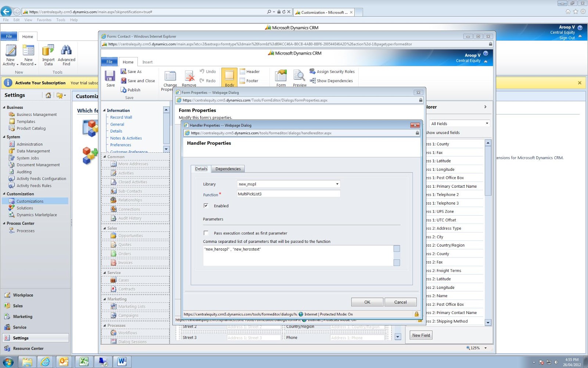Open the Insert ribbon tab
This screenshot has width=588, height=368.
click(x=147, y=62)
